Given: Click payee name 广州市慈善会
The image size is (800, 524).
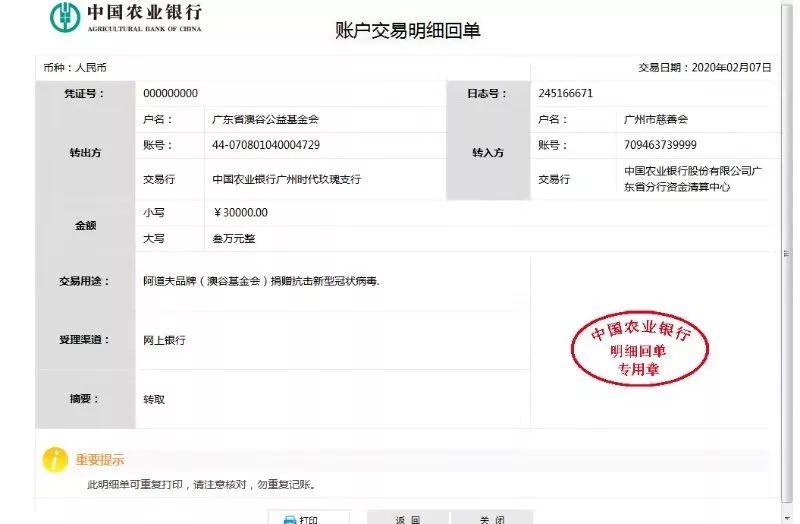Looking at the screenshot, I should click(x=656, y=119).
